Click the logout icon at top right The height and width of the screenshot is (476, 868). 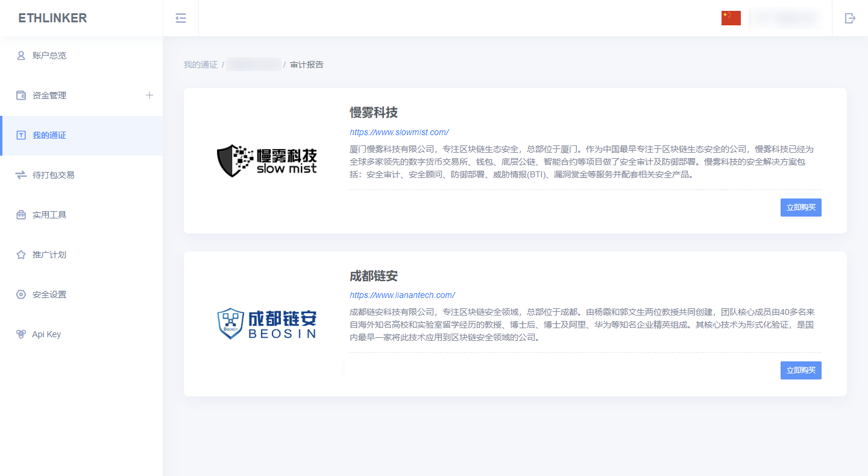850,18
